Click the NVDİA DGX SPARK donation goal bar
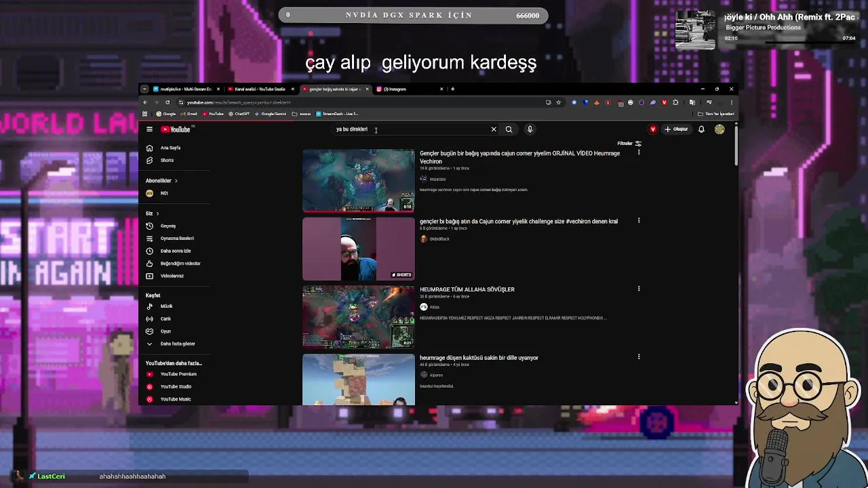 coord(413,16)
